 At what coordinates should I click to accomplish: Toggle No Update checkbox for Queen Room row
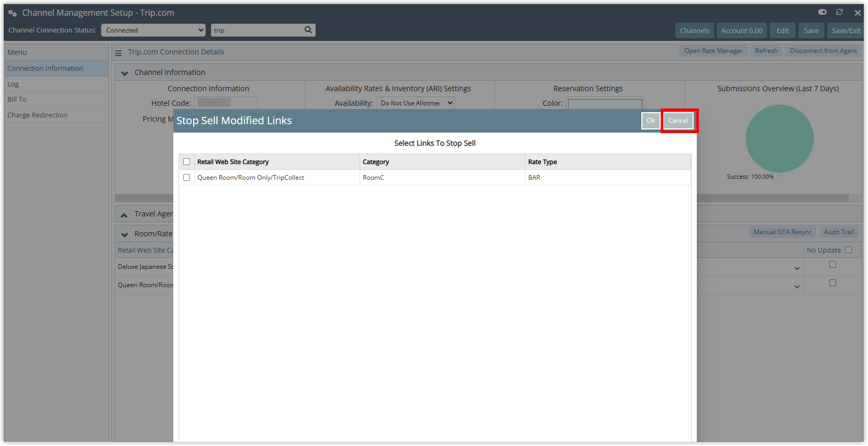[x=832, y=283]
